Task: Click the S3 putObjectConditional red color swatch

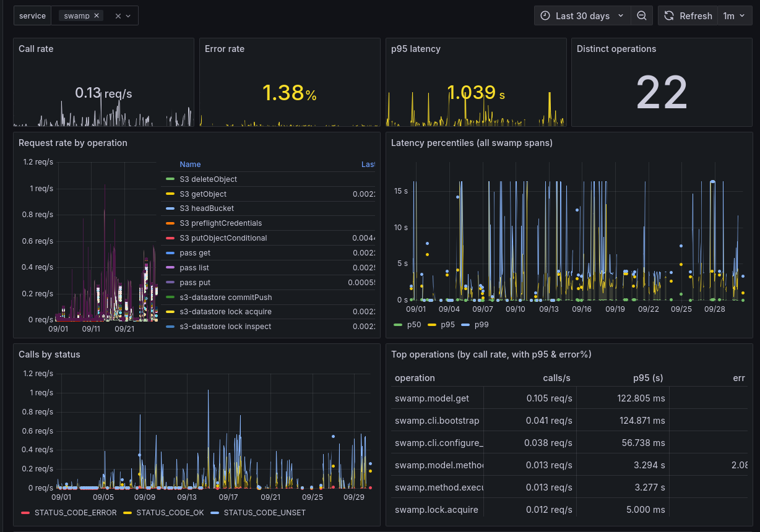Action: (170, 238)
